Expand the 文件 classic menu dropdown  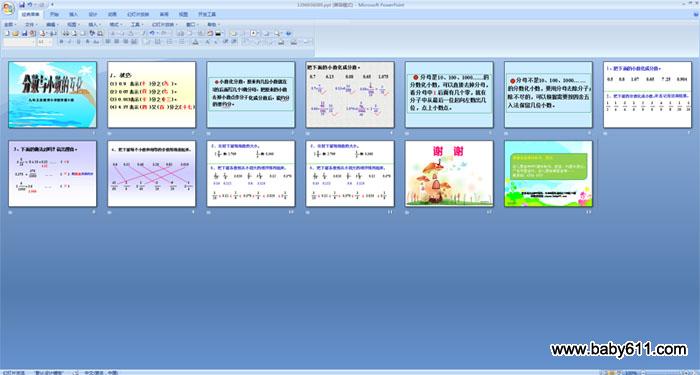(x=32, y=25)
